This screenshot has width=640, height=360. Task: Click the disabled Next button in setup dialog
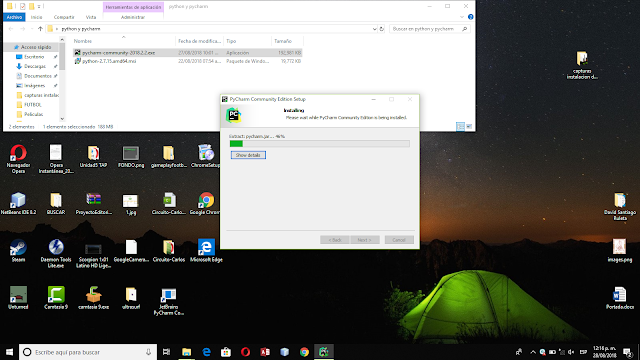(x=365, y=240)
